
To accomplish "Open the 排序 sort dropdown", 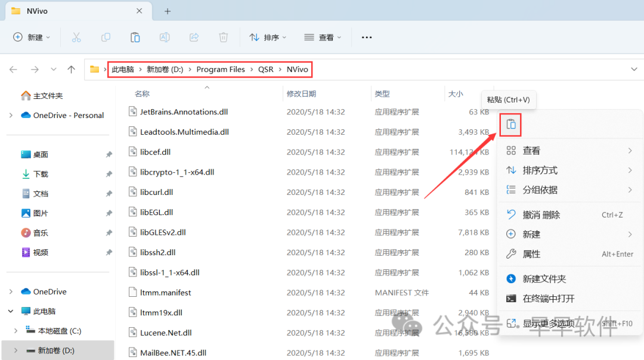I will point(268,37).
